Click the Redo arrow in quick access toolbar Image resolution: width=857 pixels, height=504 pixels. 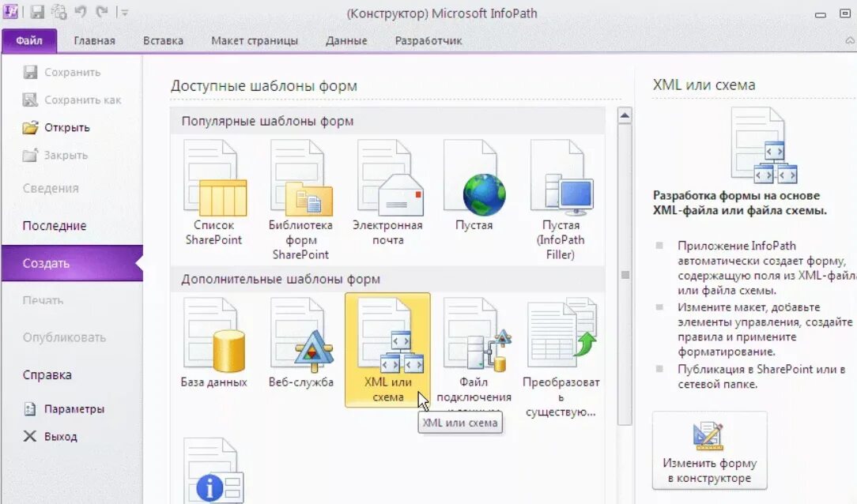102,12
